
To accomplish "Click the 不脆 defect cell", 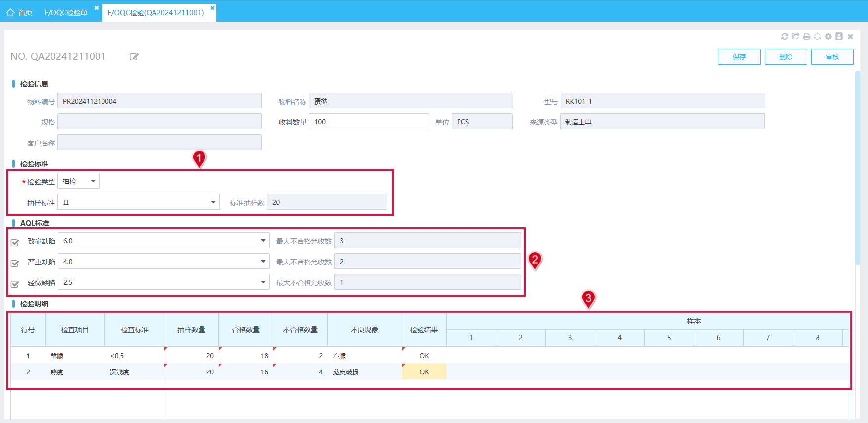I will 364,356.
